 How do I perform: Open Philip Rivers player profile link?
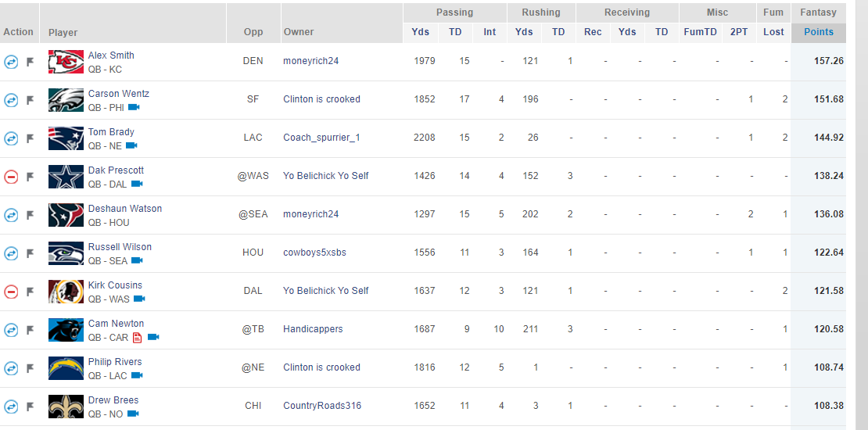[x=115, y=362]
